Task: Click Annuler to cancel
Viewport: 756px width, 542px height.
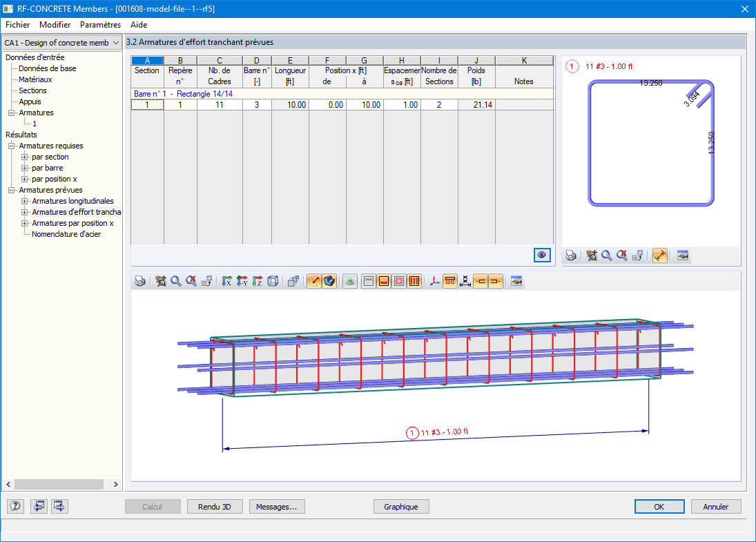Action: (x=715, y=507)
